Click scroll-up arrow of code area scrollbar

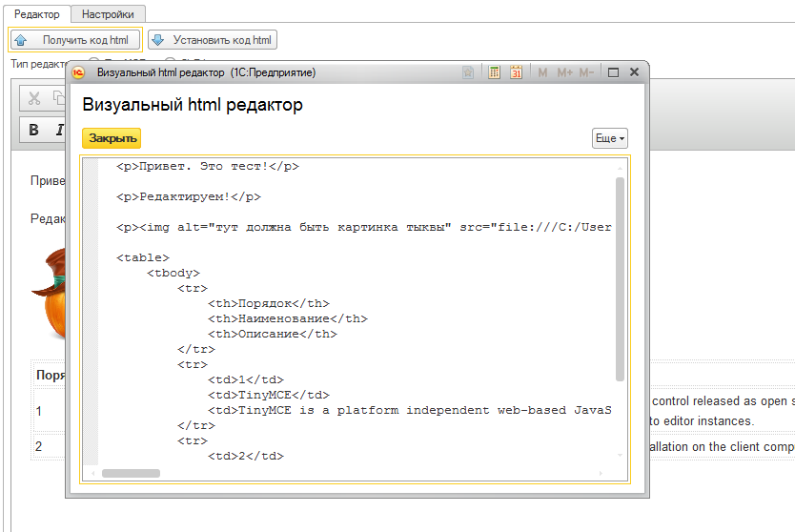tap(620, 168)
